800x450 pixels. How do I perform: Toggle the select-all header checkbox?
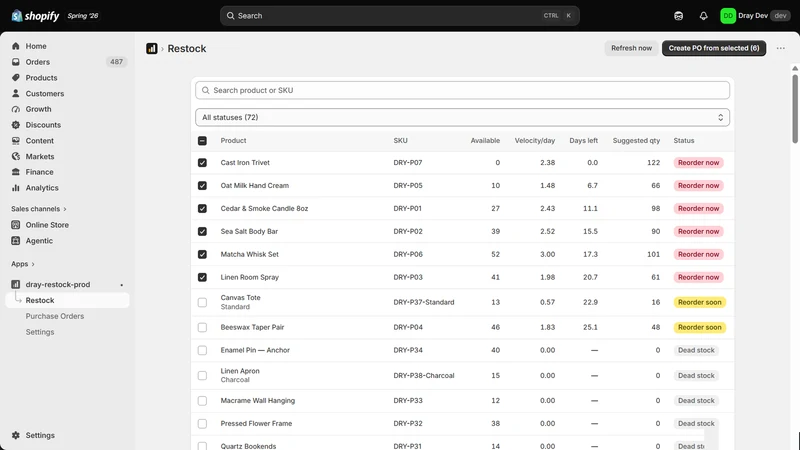click(203, 141)
